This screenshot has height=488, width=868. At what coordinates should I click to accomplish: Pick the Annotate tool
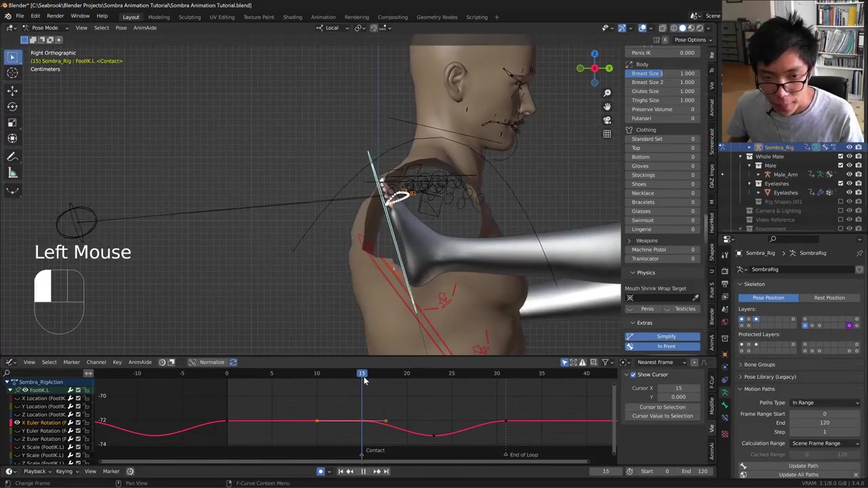(x=12, y=157)
